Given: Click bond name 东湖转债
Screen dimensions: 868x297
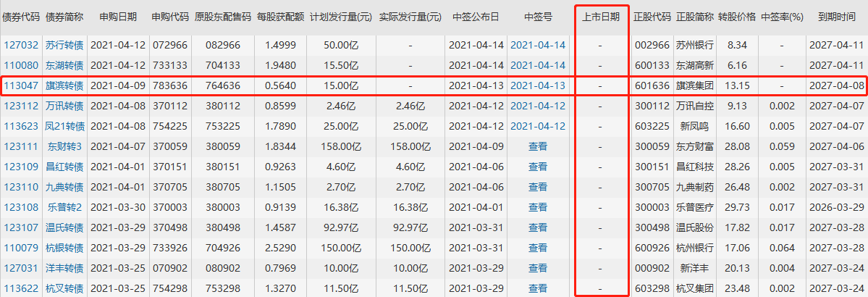Looking at the screenshot, I should (64, 65).
